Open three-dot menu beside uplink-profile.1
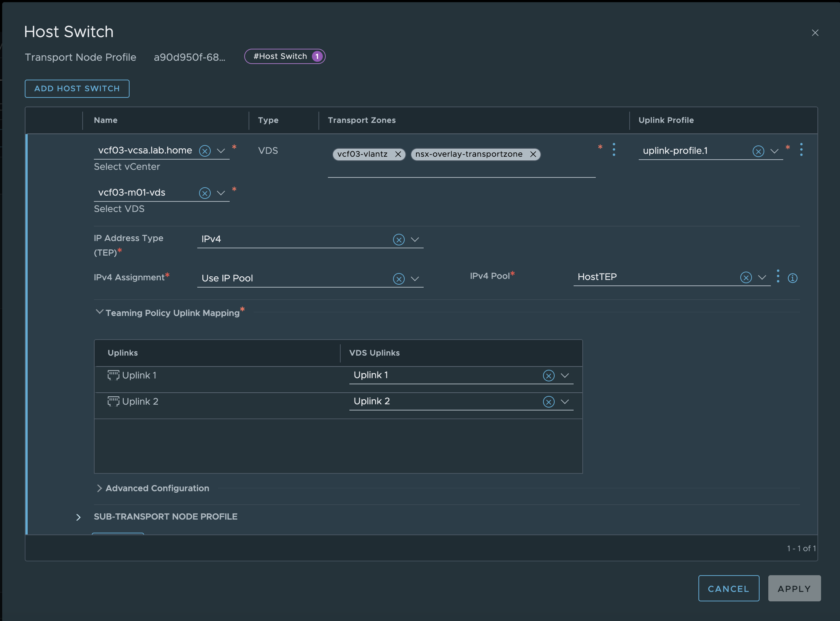Viewport: 840px width, 621px height. pyautogui.click(x=801, y=149)
